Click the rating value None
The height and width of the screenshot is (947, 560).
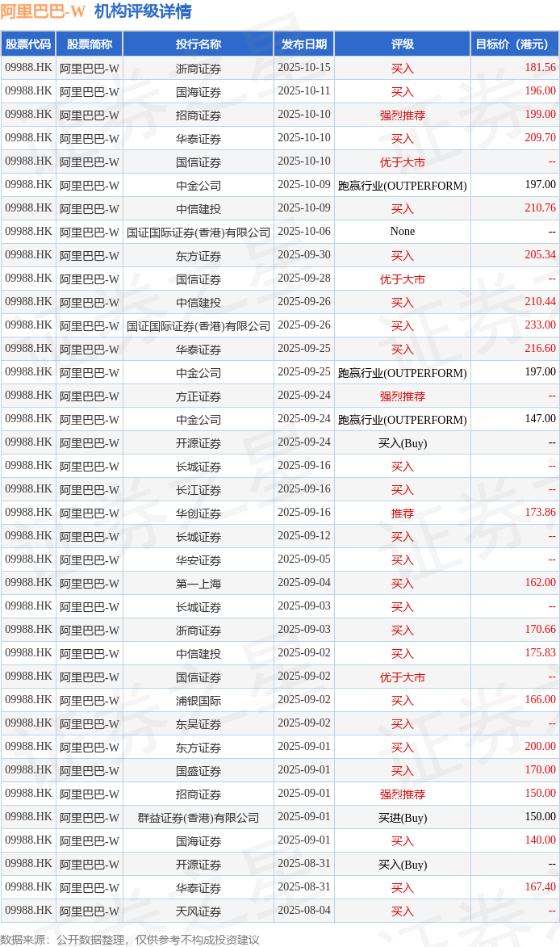[x=403, y=232]
